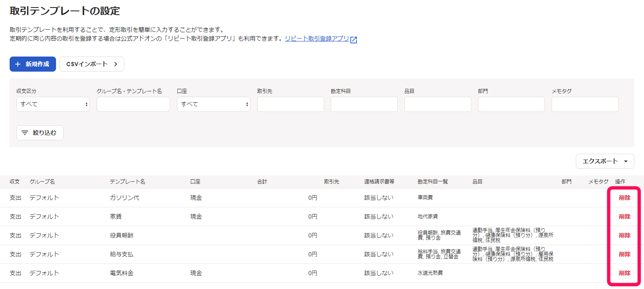Image resolution: width=644 pixels, height=289 pixels.
Task: Open the エクスポート dropdown
Action: [605, 161]
